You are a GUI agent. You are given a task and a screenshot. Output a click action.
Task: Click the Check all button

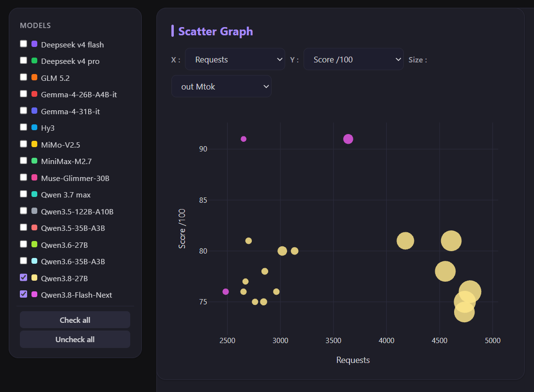coord(75,320)
